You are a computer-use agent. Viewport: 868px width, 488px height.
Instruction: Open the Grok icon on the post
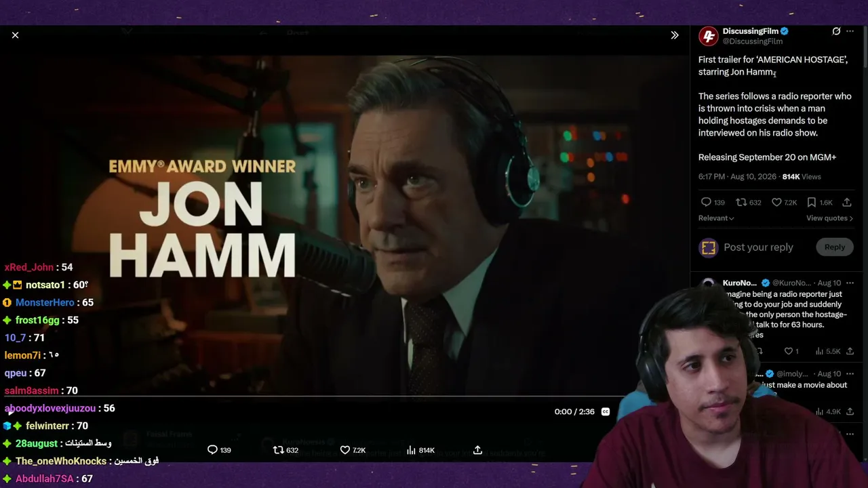tap(836, 31)
